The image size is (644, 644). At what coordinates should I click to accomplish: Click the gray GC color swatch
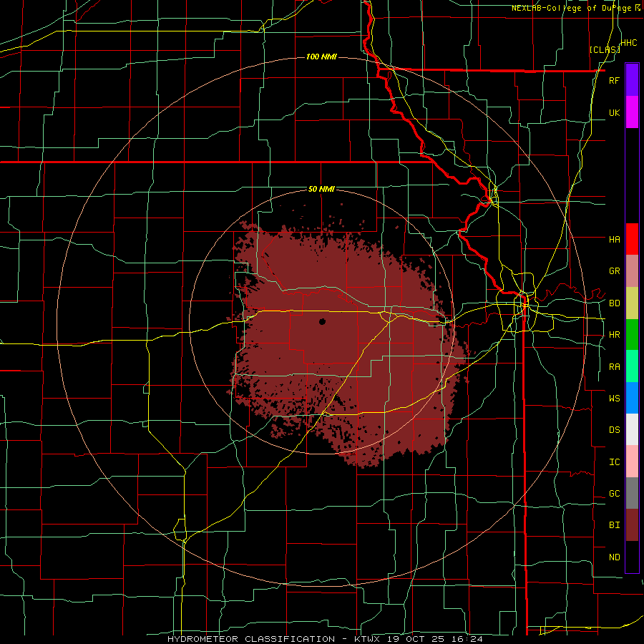point(632,493)
